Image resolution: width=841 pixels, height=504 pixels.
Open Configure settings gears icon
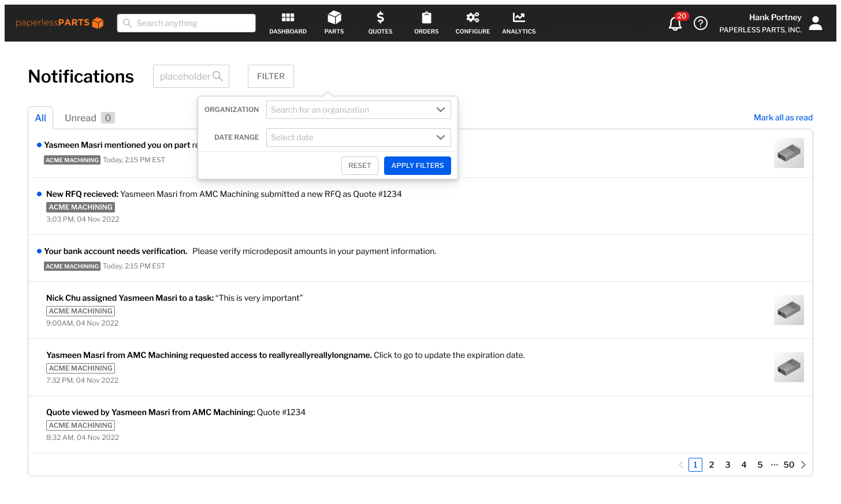point(472,23)
